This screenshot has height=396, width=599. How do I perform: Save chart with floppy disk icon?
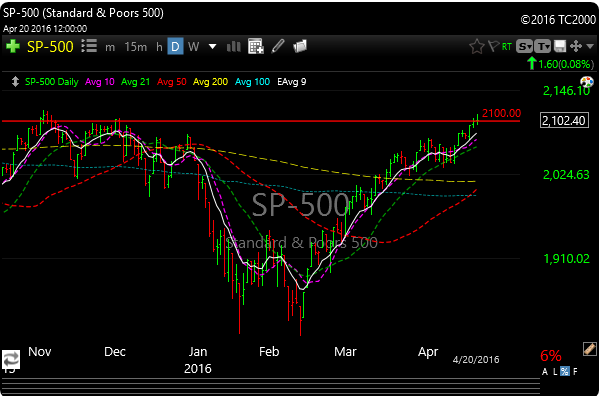(560, 46)
